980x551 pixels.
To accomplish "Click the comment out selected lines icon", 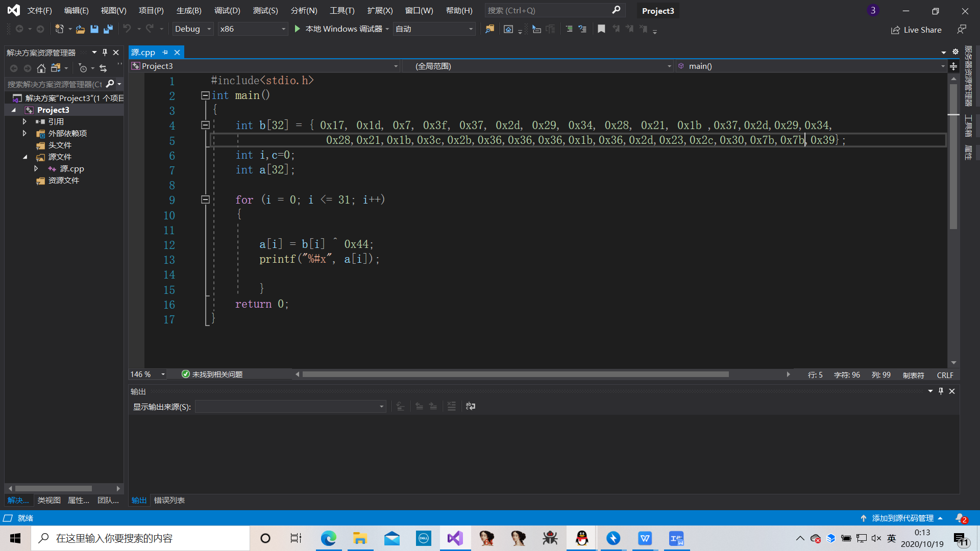I will [569, 29].
